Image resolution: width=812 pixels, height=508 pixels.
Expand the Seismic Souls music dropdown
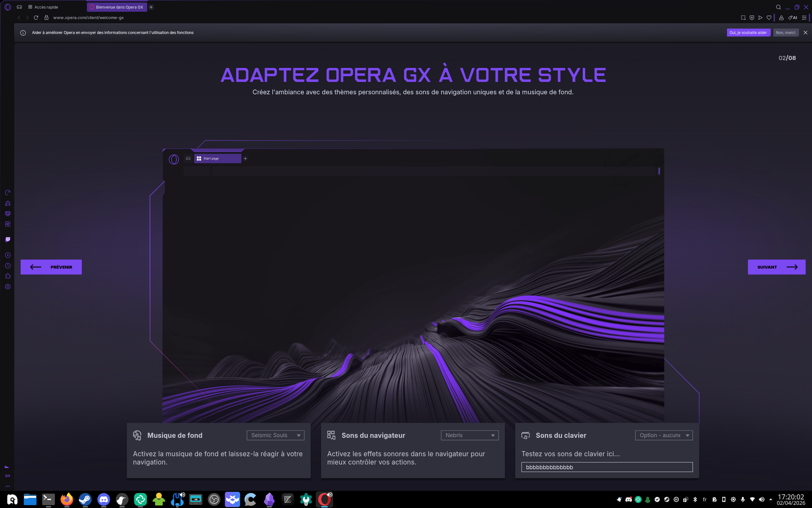275,435
